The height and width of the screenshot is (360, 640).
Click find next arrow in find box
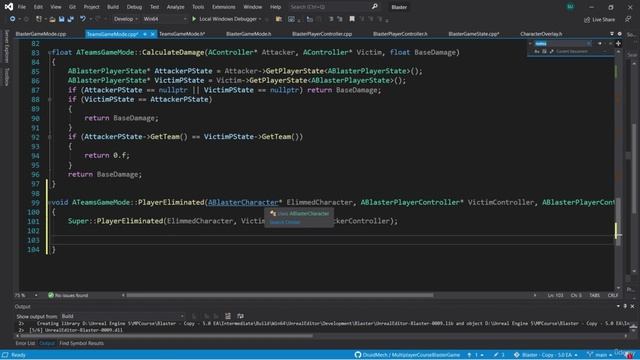pos(600,43)
